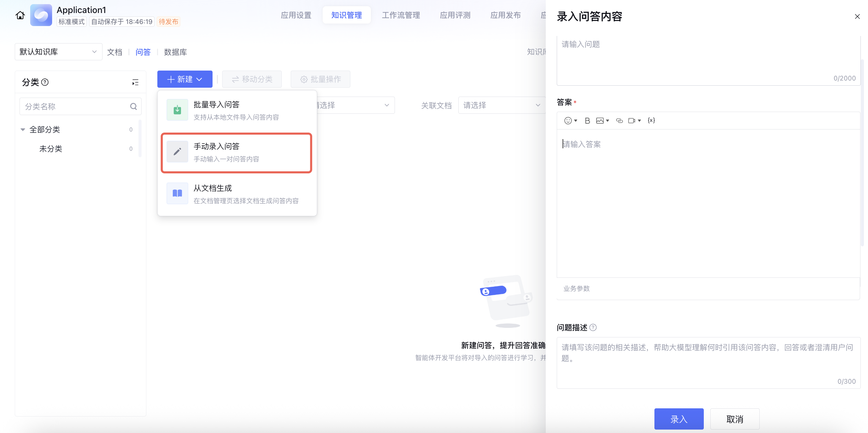
Task: Click the home icon
Action: [20, 15]
